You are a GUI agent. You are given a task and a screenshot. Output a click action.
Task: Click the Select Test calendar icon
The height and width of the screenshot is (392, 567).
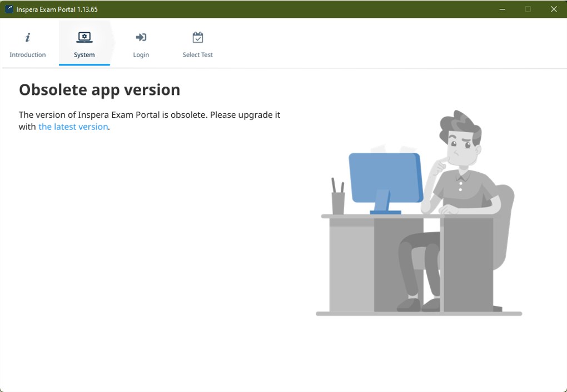tap(197, 37)
